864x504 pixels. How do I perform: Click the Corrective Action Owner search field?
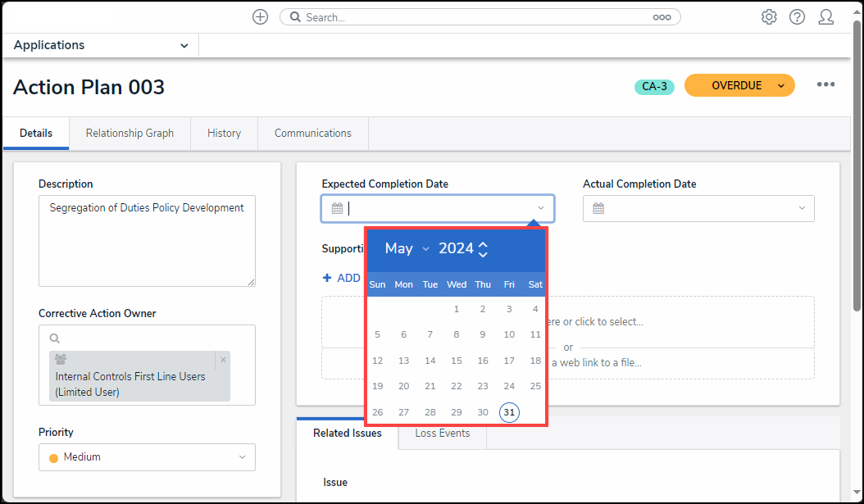click(x=147, y=338)
